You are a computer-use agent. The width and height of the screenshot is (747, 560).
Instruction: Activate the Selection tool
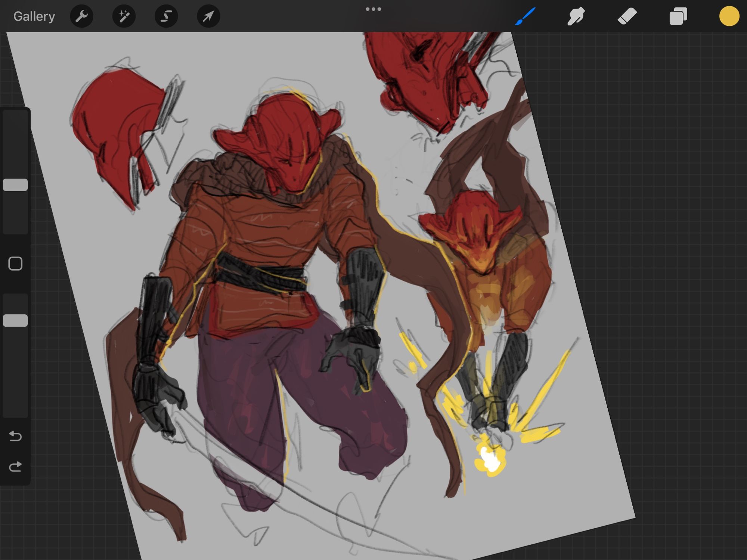pos(166,16)
